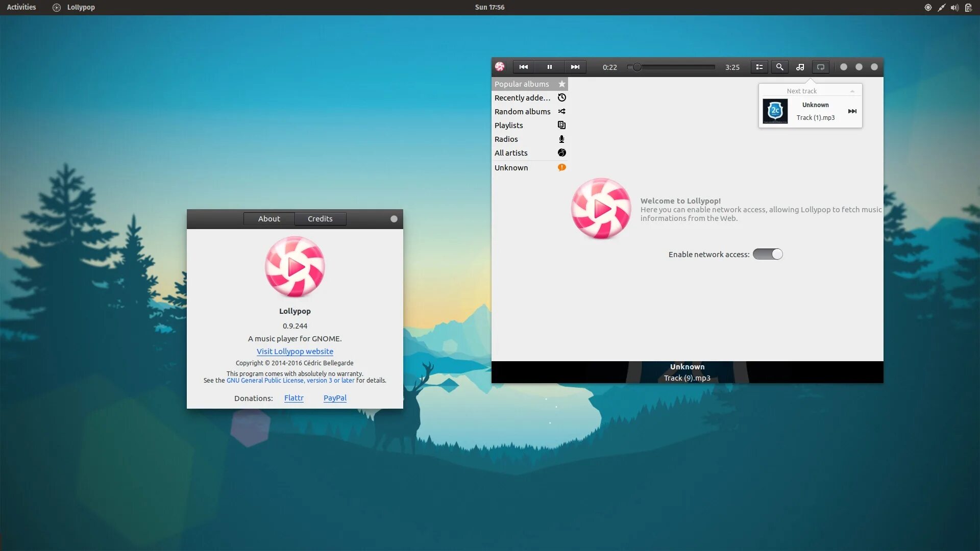The image size is (980, 551).
Task: Click the playlist icon in sidebar
Action: [x=561, y=125]
